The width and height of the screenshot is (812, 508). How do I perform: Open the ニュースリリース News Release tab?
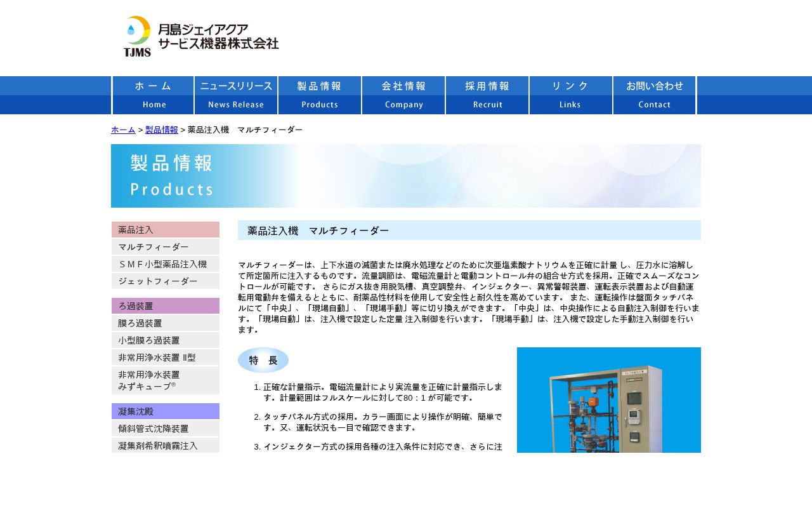tap(236, 95)
